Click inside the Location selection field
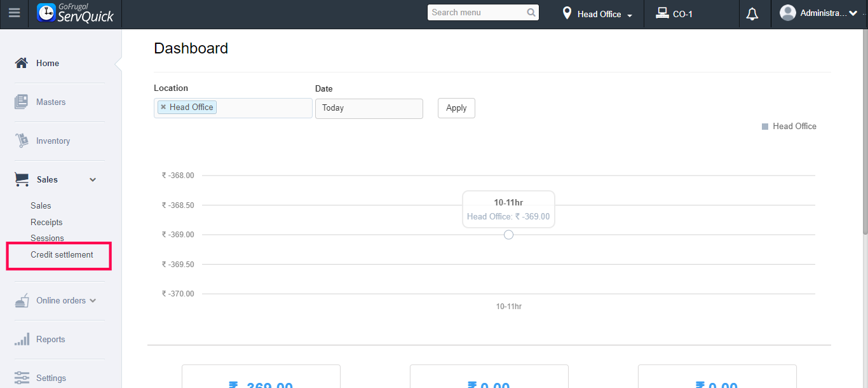This screenshot has width=868, height=388. click(x=233, y=108)
